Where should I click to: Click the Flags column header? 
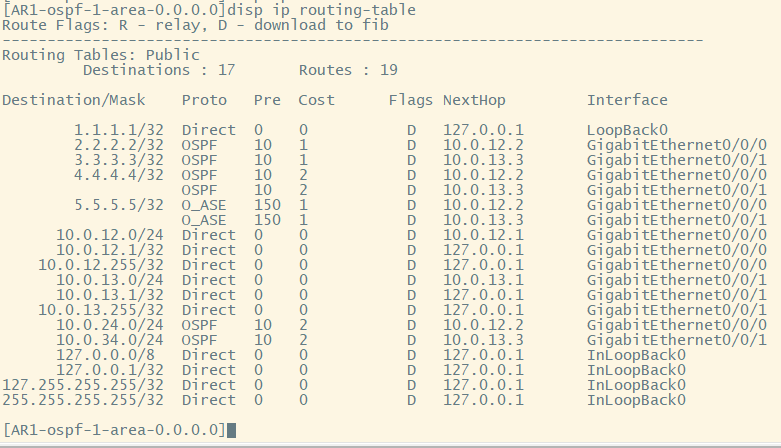(411, 100)
